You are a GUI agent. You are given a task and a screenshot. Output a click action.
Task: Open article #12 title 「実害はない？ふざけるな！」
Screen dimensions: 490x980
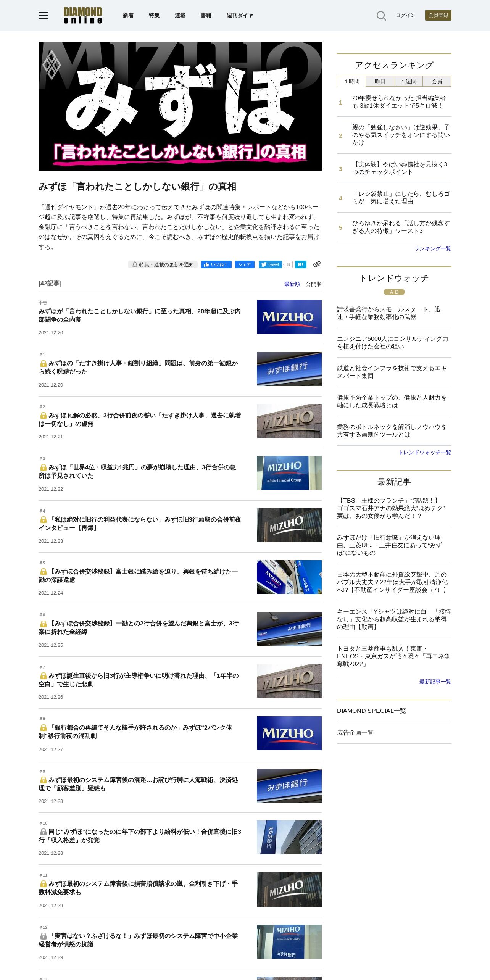click(138, 940)
